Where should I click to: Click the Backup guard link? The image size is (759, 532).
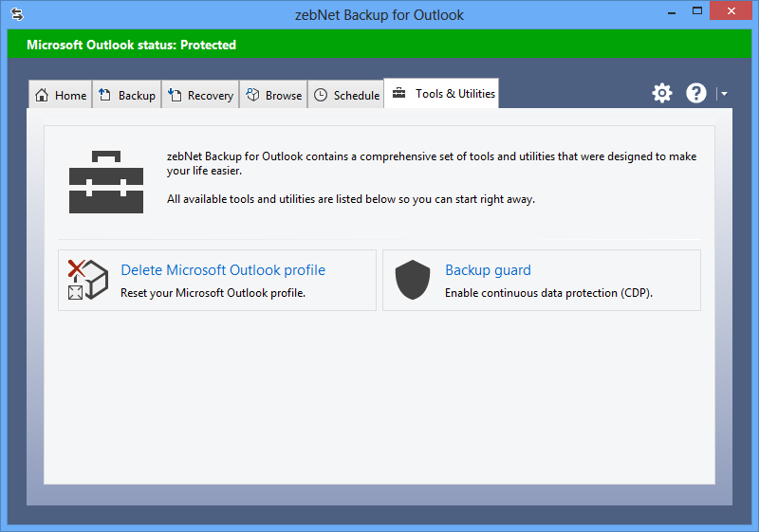click(488, 270)
